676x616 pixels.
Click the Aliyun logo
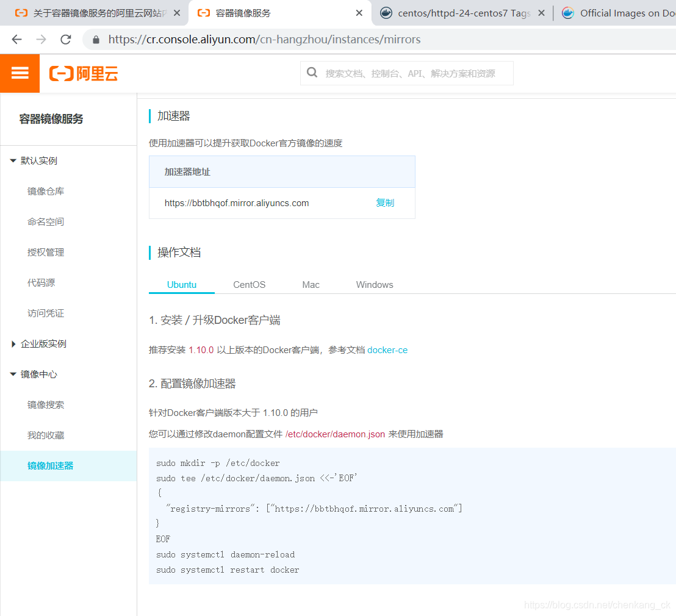[84, 74]
